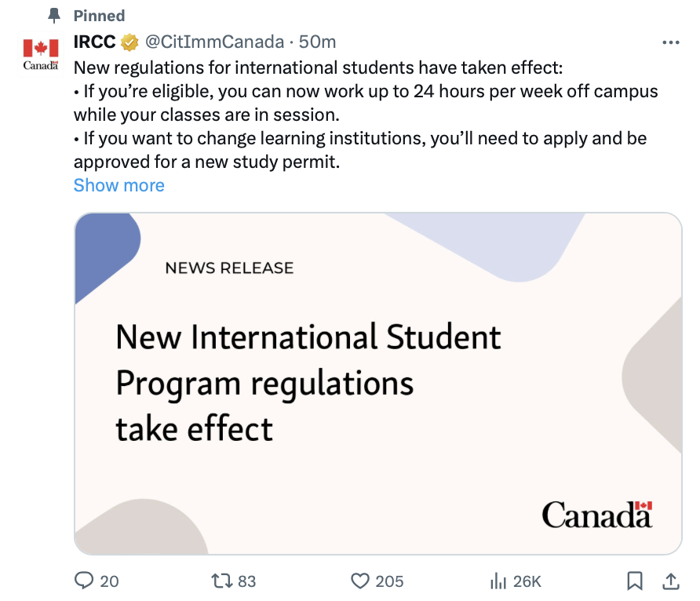This screenshot has width=700, height=601.
Task: Click the 83 reposts count
Action: (x=247, y=581)
